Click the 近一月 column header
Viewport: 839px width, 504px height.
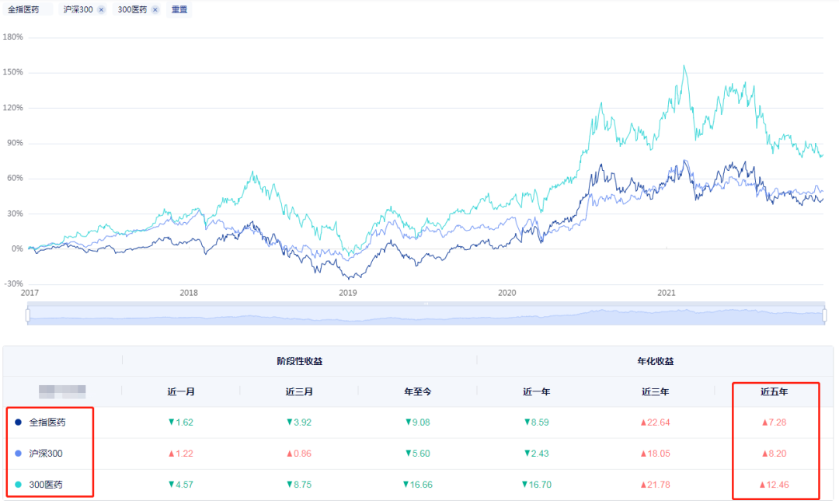point(181,391)
